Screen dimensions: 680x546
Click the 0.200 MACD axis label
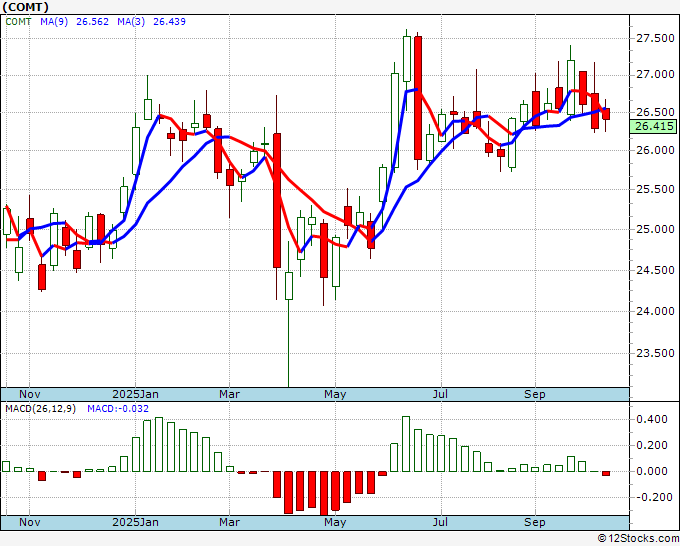pyautogui.click(x=652, y=445)
